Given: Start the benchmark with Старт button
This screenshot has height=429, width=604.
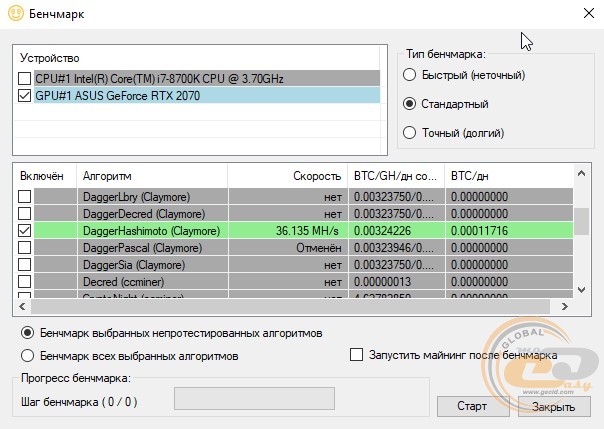Looking at the screenshot, I should click(x=473, y=406).
